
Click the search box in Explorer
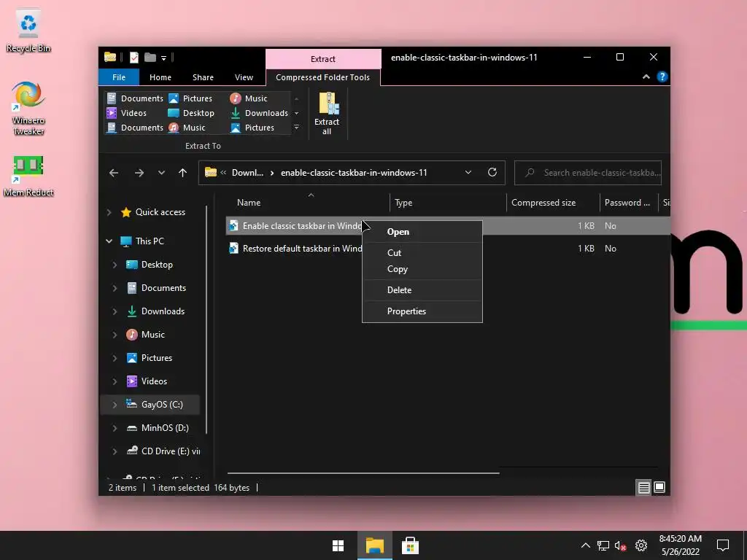[x=588, y=173]
